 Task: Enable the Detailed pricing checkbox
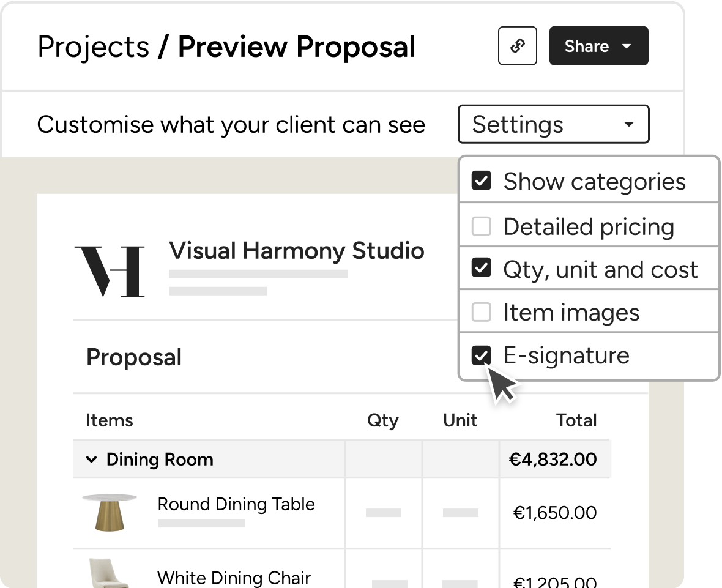[x=481, y=226]
